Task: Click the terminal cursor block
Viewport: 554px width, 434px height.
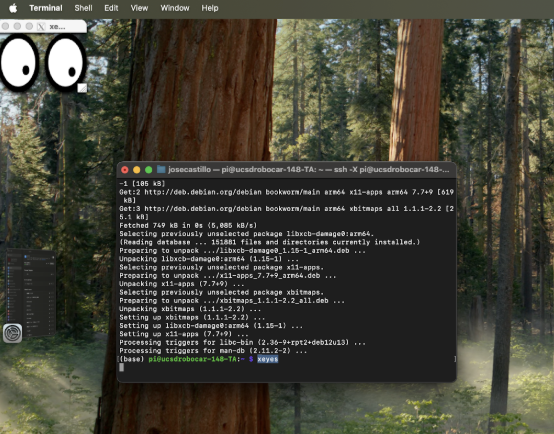Action: 122,368
